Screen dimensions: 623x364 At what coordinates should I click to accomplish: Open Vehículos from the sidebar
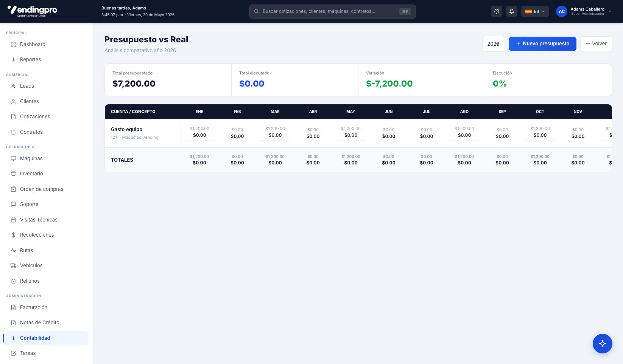pos(47,265)
